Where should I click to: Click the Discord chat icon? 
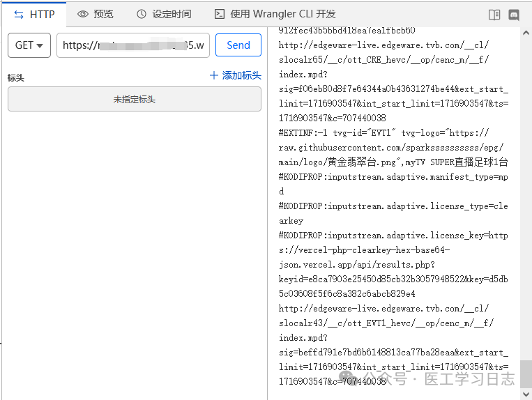514,15
